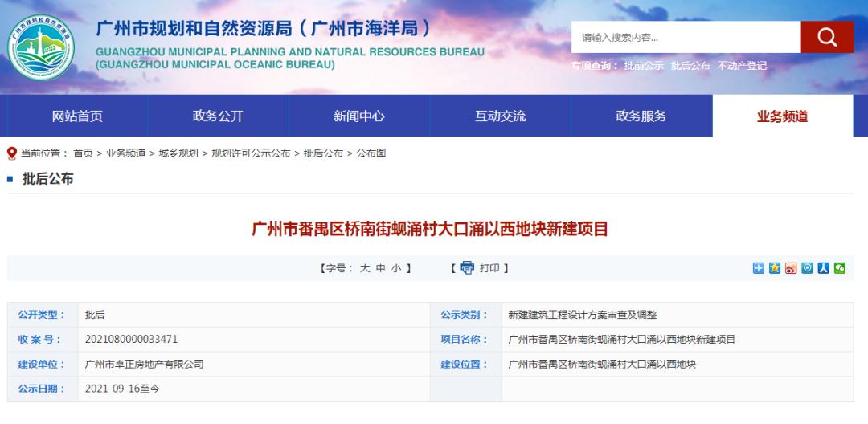Go to 城乡规划 in breadcrumb
868x424 pixels.
click(x=178, y=153)
